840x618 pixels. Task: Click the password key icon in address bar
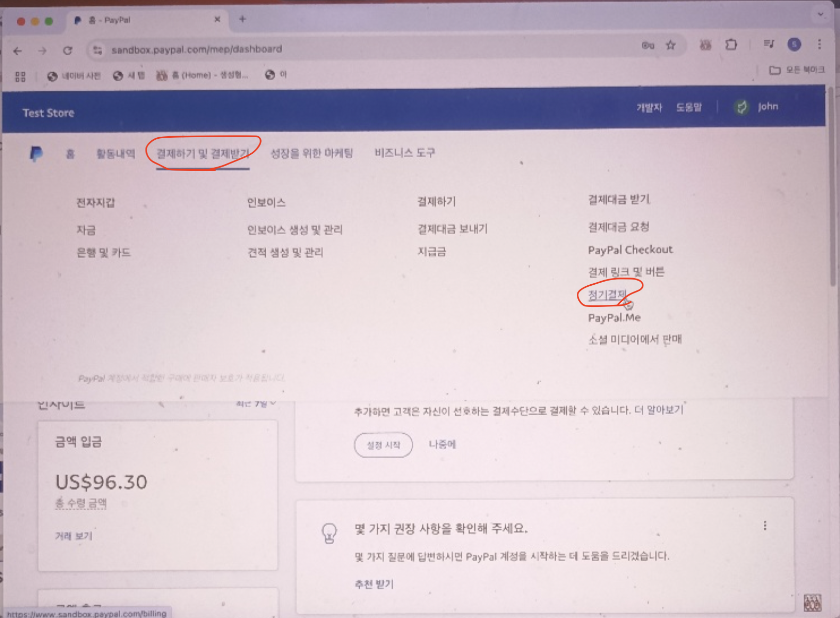[648, 45]
